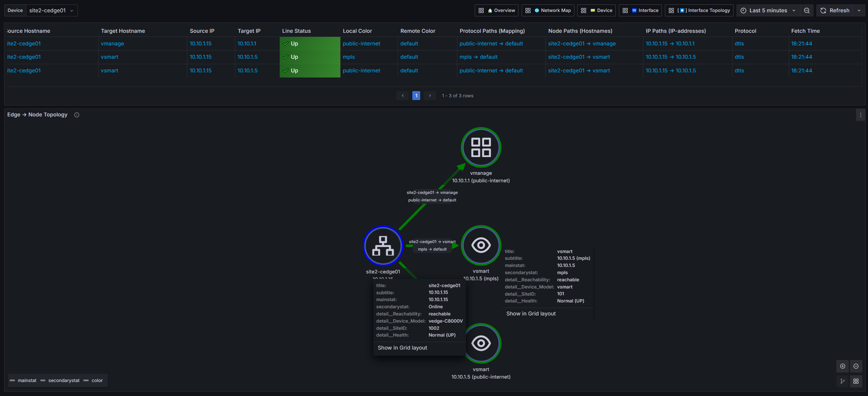Go to next table page arrow
Screen dimensions: 868x396
tap(430, 96)
